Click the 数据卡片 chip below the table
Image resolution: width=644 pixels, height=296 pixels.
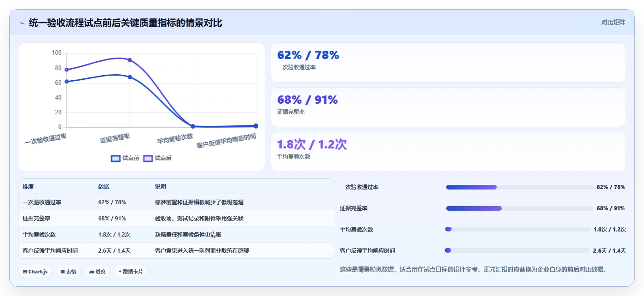point(131,272)
